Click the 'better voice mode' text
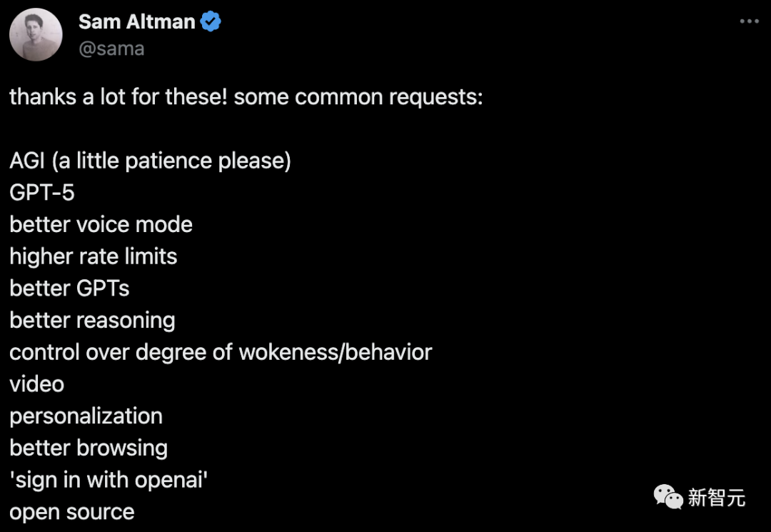771x532 pixels. coord(101,225)
